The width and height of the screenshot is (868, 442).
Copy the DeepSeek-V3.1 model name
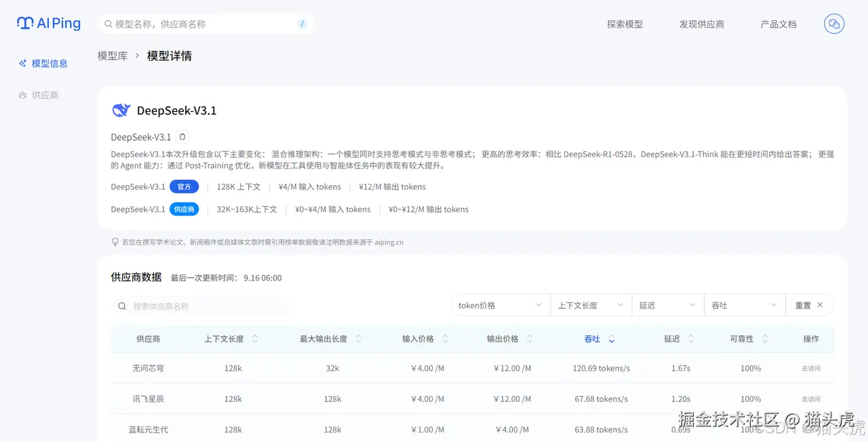[x=182, y=137]
